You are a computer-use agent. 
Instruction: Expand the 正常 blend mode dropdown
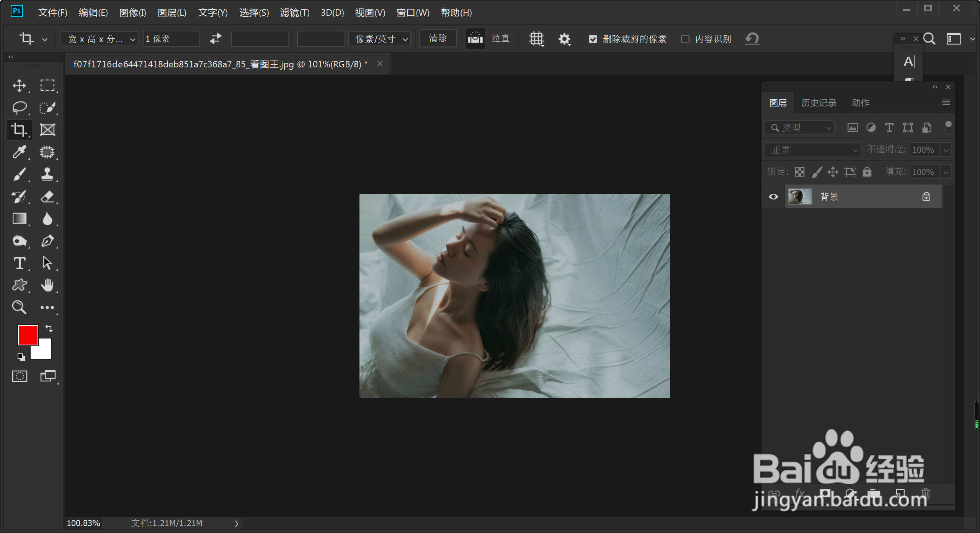[812, 150]
